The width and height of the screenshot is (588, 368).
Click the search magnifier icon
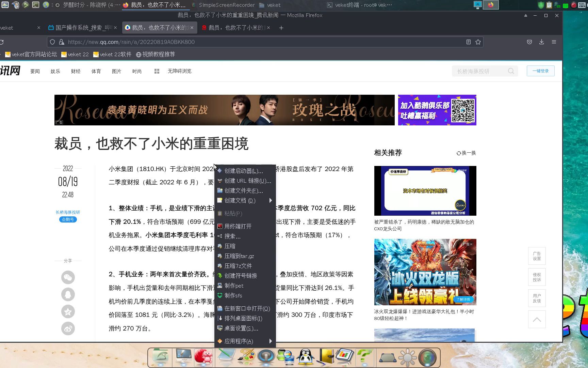pyautogui.click(x=511, y=71)
